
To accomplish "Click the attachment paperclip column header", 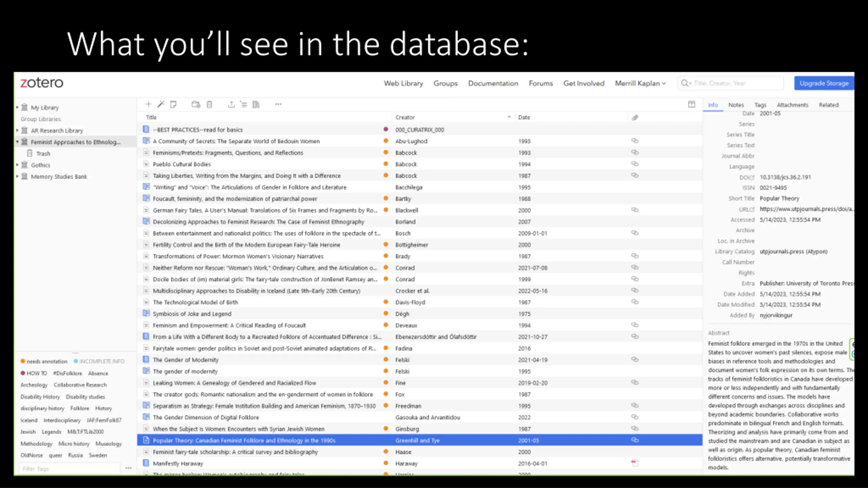I will coord(635,118).
